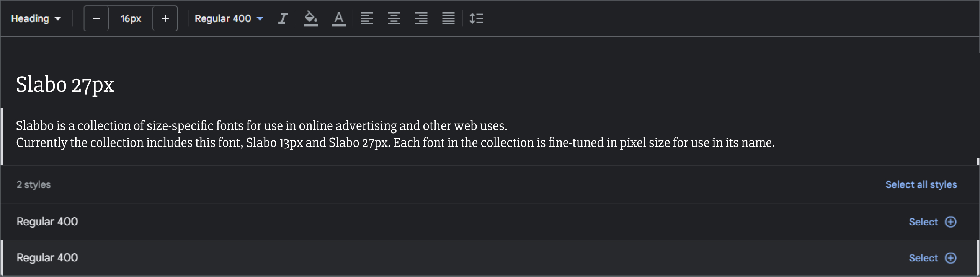
Task: Select the second Regular 400 style
Action: point(923,258)
